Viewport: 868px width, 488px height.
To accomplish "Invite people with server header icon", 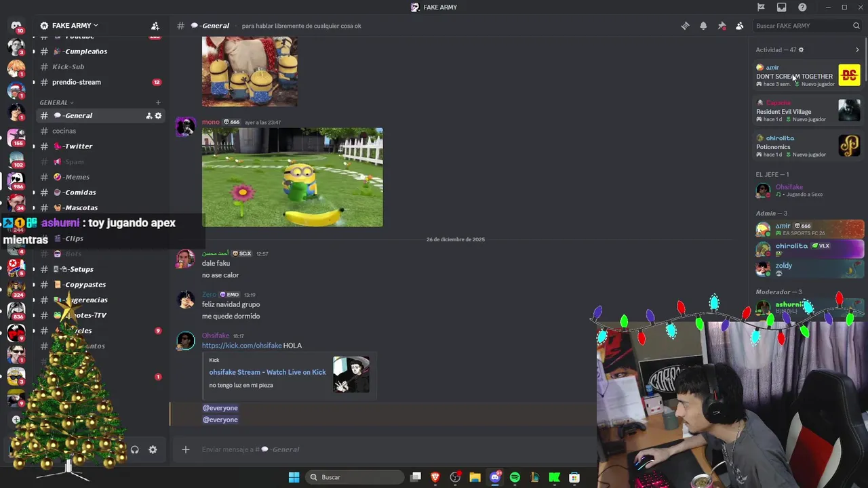I will (155, 26).
